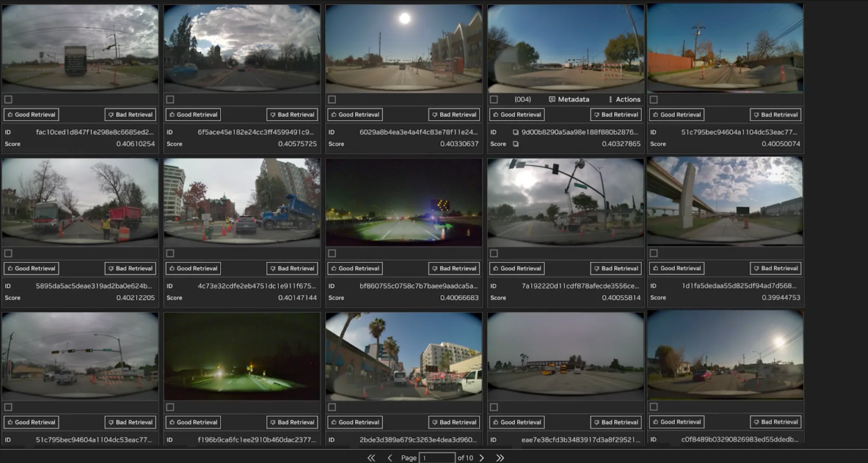The image size is (868, 463).
Task: Select checkbox for image fac10ced1d847f1e
Action: click(x=8, y=99)
